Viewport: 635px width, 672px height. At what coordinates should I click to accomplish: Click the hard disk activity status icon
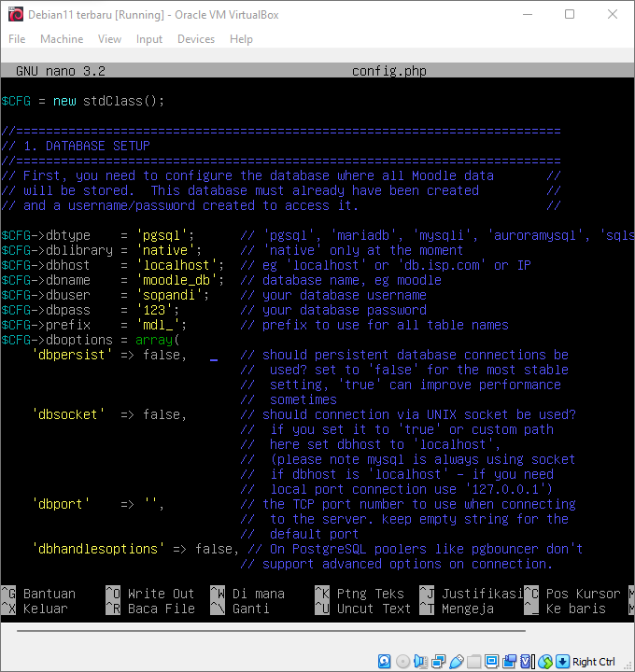click(384, 662)
